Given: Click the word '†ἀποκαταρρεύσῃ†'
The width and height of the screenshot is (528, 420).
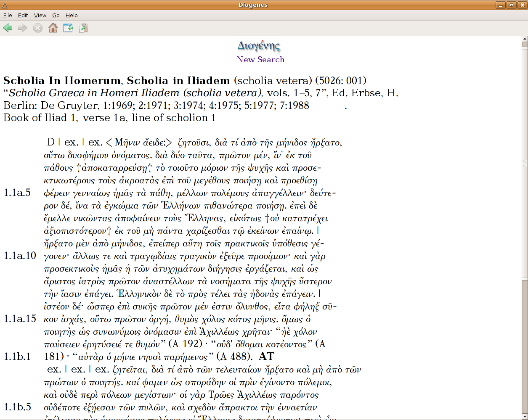Looking at the screenshot, I should [115, 168].
